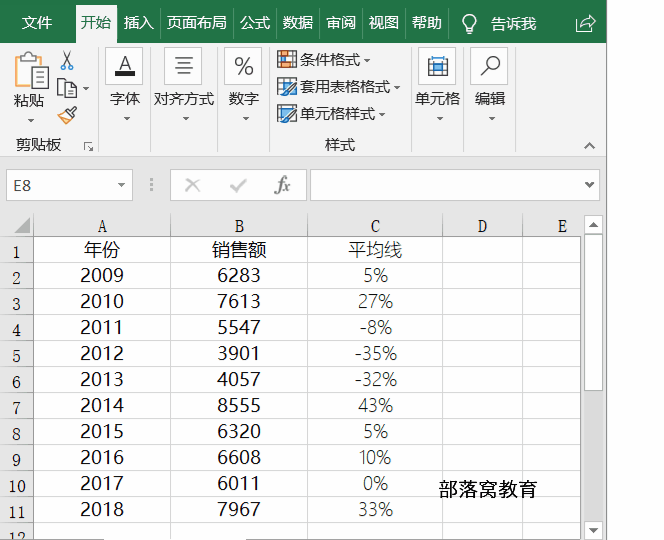Click the 单元格 cells group icon
Screen dimensions: 664x540
437,67
